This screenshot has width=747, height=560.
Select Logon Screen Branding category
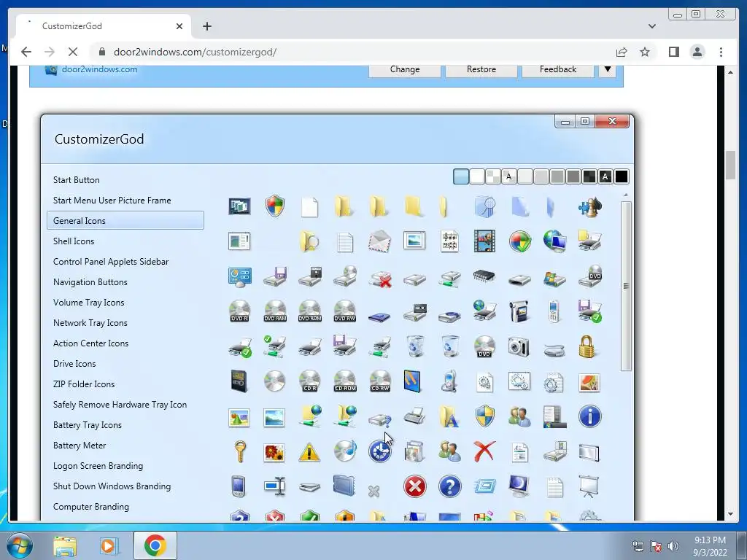click(98, 466)
